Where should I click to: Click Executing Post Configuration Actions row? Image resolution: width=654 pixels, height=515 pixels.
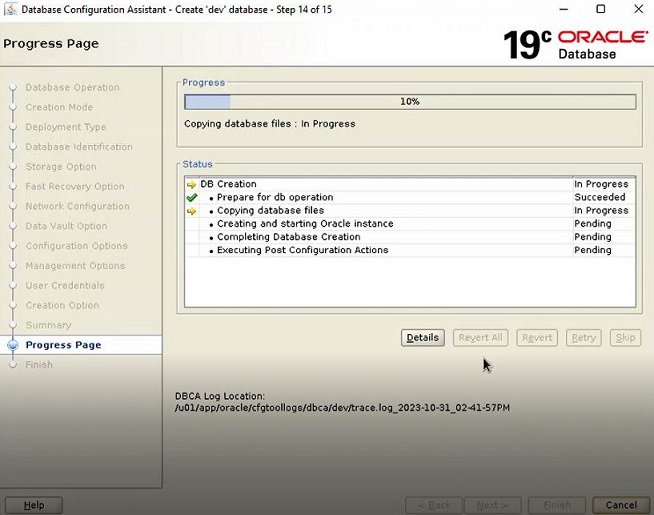[x=410, y=250]
